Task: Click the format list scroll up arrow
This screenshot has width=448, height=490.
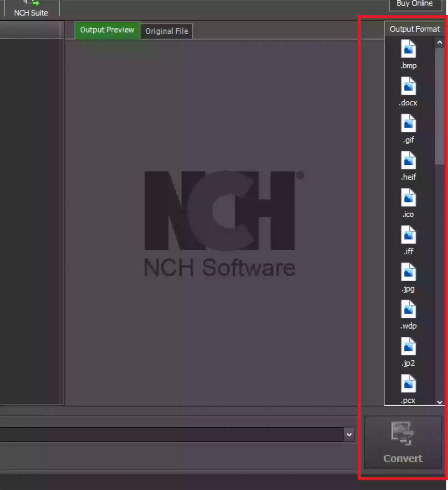Action: click(x=440, y=42)
